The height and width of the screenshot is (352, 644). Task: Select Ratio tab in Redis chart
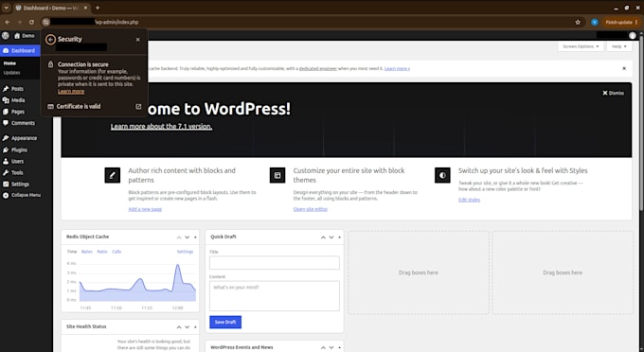[x=102, y=252]
